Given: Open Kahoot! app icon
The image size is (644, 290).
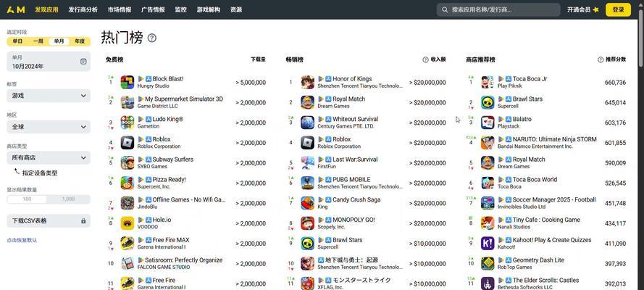Looking at the screenshot, I should [488, 243].
